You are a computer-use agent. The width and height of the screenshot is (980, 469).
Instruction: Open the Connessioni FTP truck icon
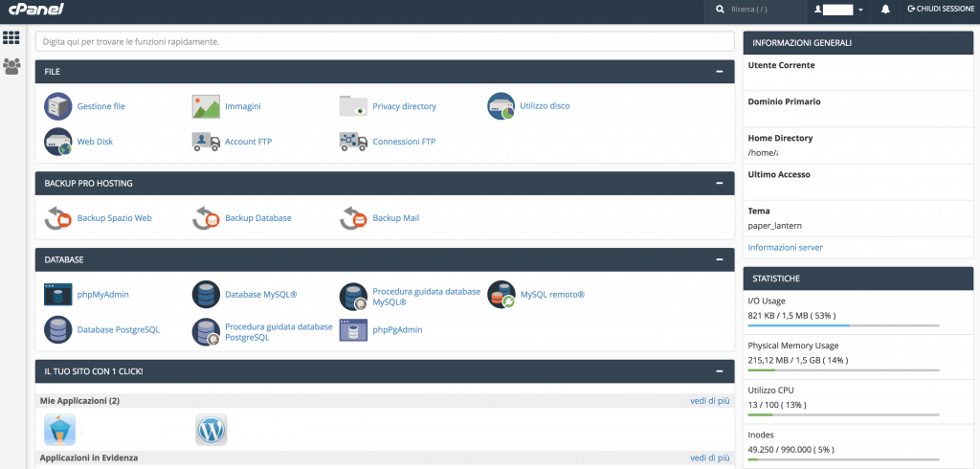(x=353, y=142)
